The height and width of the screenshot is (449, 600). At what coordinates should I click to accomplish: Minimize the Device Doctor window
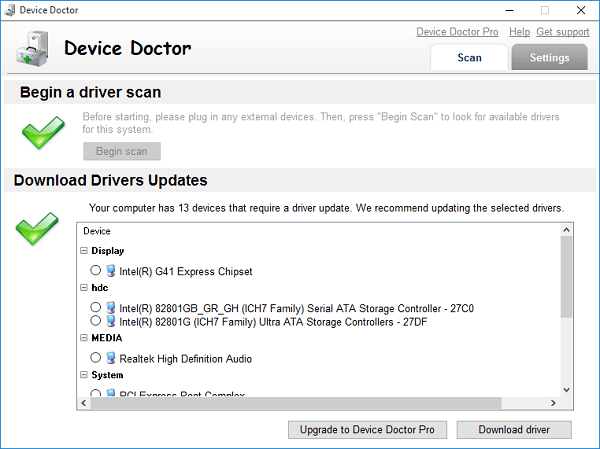tap(509, 10)
